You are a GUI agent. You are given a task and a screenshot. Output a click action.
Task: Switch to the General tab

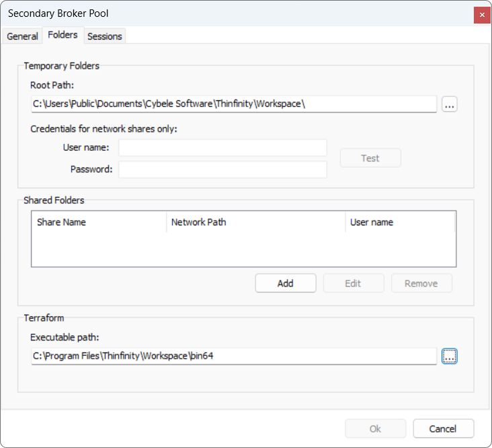[x=22, y=36]
